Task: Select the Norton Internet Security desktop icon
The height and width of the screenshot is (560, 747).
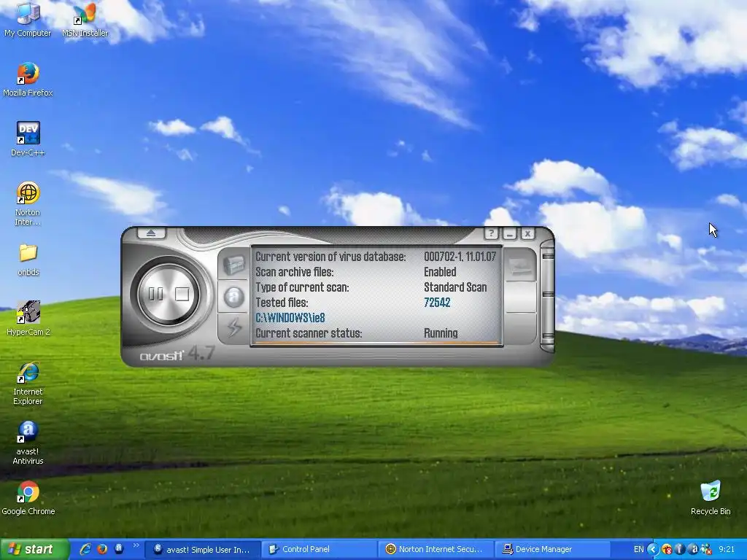Action: click(x=28, y=204)
